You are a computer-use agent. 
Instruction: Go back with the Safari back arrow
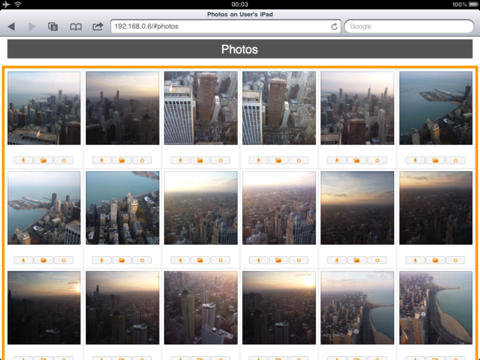pyautogui.click(x=12, y=26)
